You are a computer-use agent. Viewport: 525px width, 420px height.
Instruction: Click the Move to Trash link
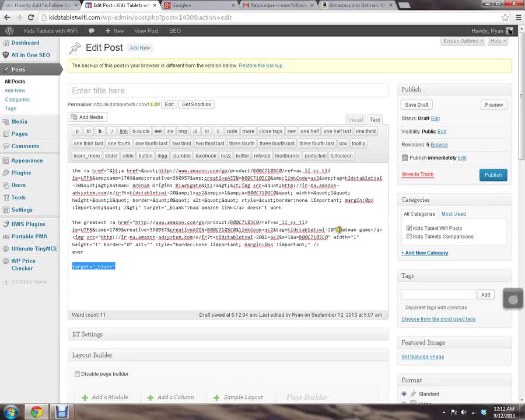tap(418, 174)
